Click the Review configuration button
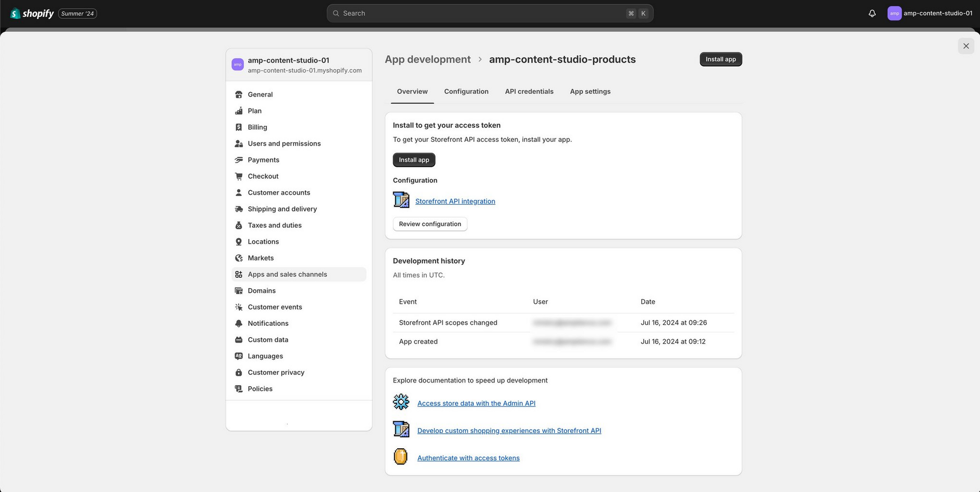Viewport: 980px width, 492px height. click(x=430, y=224)
